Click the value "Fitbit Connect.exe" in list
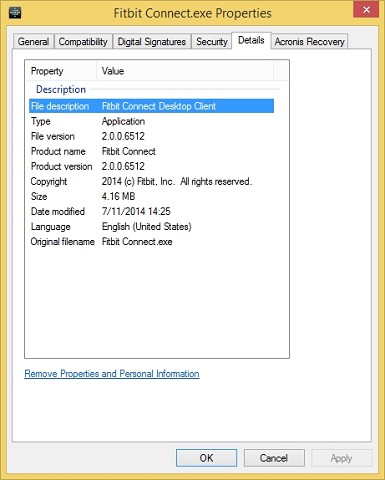Screen dimensions: 385x480 tap(137, 242)
